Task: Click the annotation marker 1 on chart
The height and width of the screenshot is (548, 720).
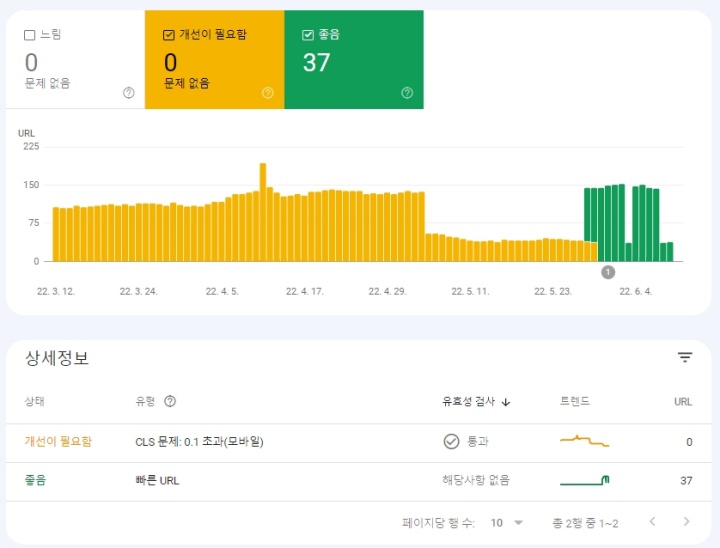Action: (x=608, y=272)
